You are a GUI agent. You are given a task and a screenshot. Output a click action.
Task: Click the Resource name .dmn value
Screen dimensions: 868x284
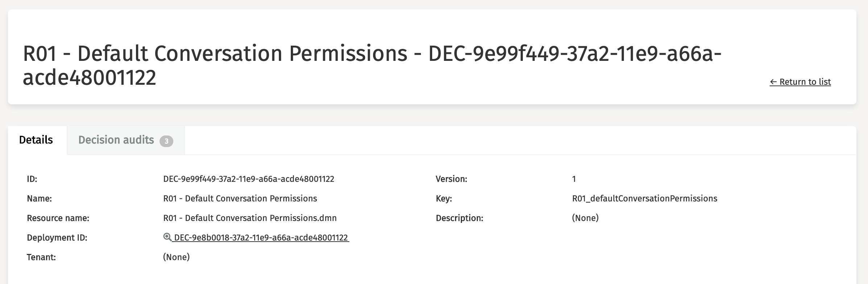[x=250, y=218]
